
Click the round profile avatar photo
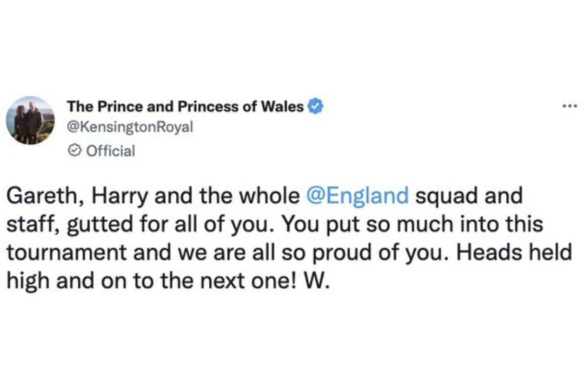tap(30, 120)
